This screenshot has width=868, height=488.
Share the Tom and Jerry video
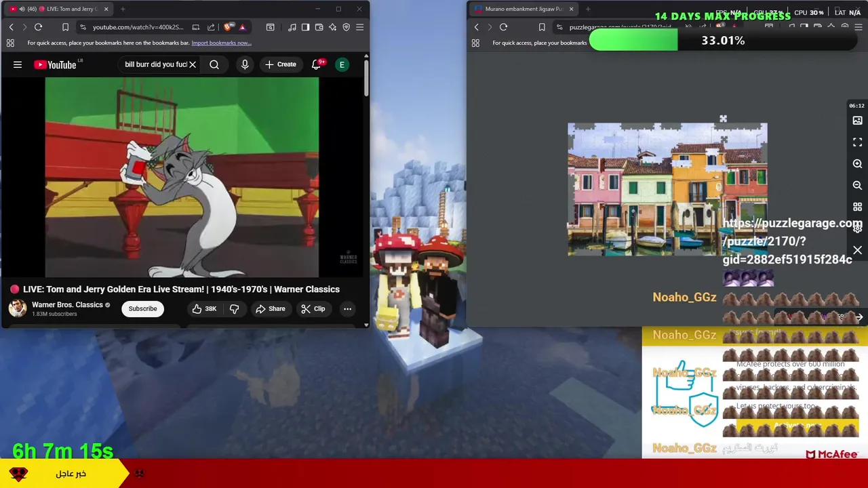(x=270, y=308)
